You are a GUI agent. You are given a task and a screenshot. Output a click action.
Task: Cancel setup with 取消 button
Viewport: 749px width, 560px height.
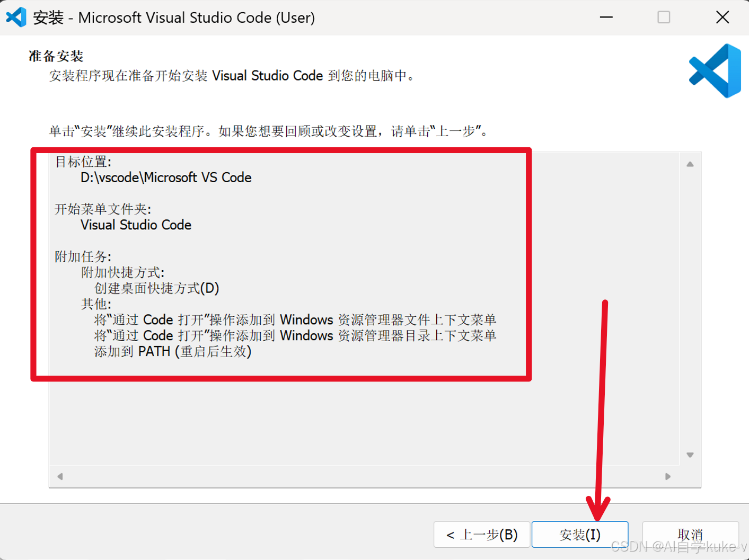tap(690, 534)
